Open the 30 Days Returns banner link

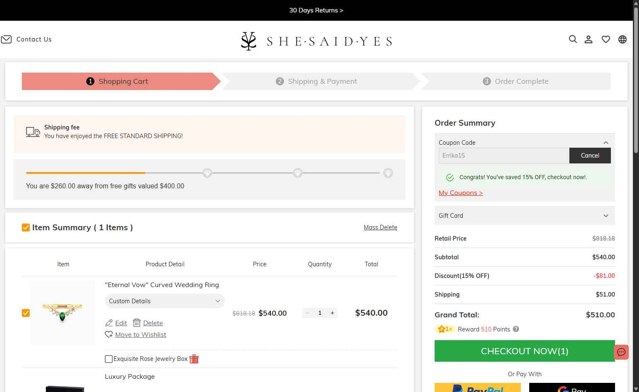pyautogui.click(x=316, y=11)
